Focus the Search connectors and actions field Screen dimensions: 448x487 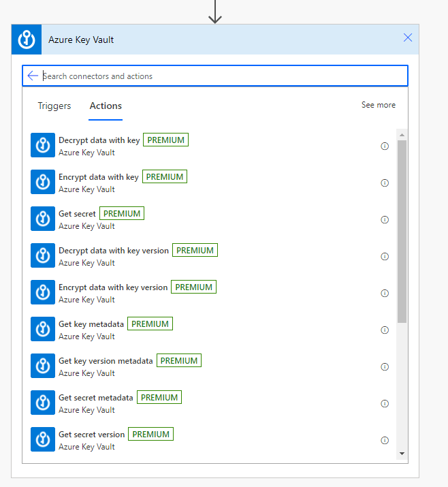tap(218, 76)
